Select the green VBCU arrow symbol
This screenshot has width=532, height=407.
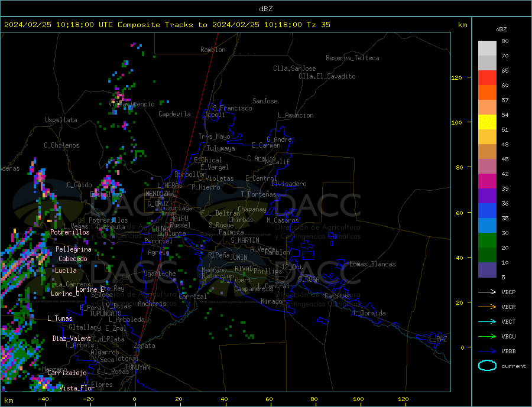487,337
